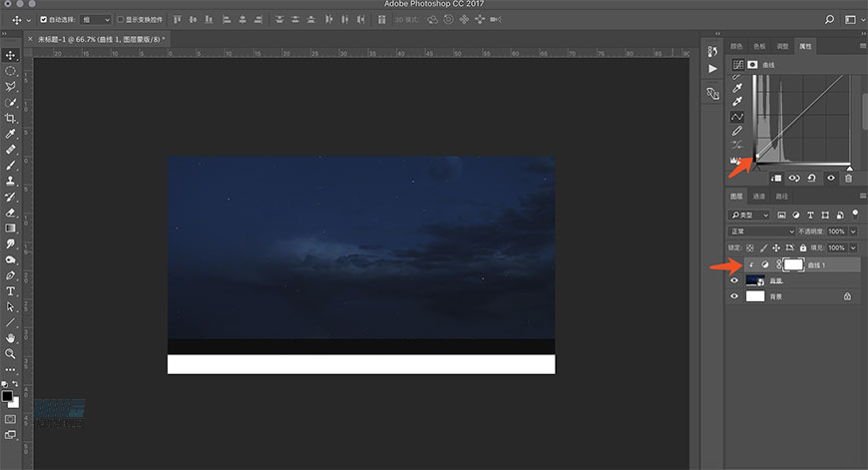
Task: Open the Properties panel flyout menu
Action: coord(862,46)
